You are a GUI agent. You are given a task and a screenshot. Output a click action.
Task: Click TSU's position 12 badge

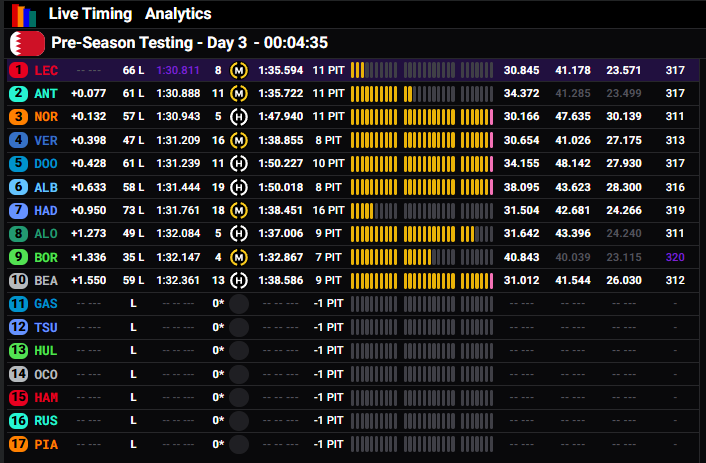pyautogui.click(x=18, y=327)
